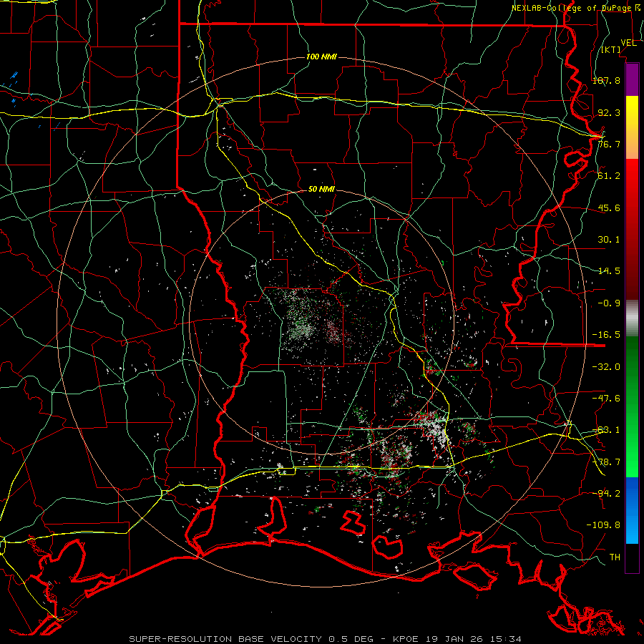This screenshot has width=644, height=644.
Task: Select the 45.6 velocity scale value
Action: [609, 208]
